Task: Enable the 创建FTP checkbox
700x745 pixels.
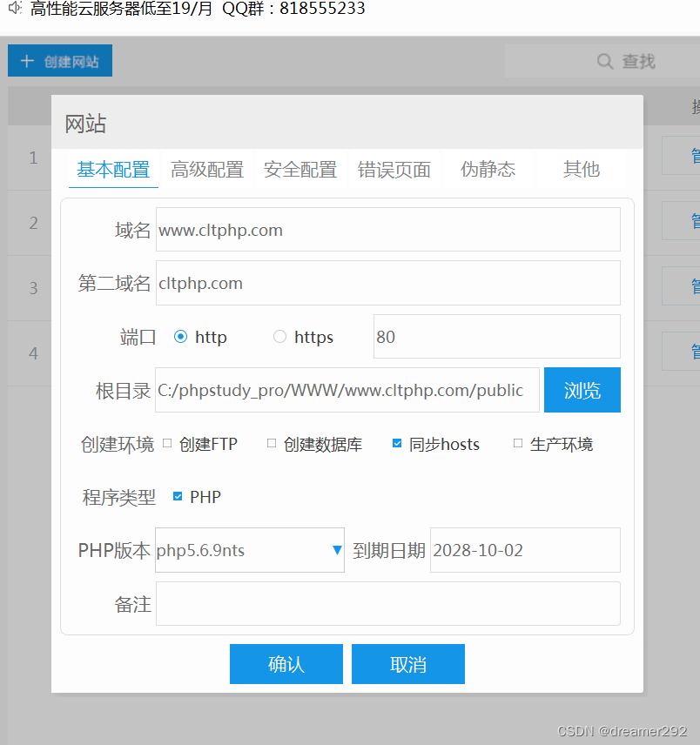Action: pyautogui.click(x=166, y=444)
